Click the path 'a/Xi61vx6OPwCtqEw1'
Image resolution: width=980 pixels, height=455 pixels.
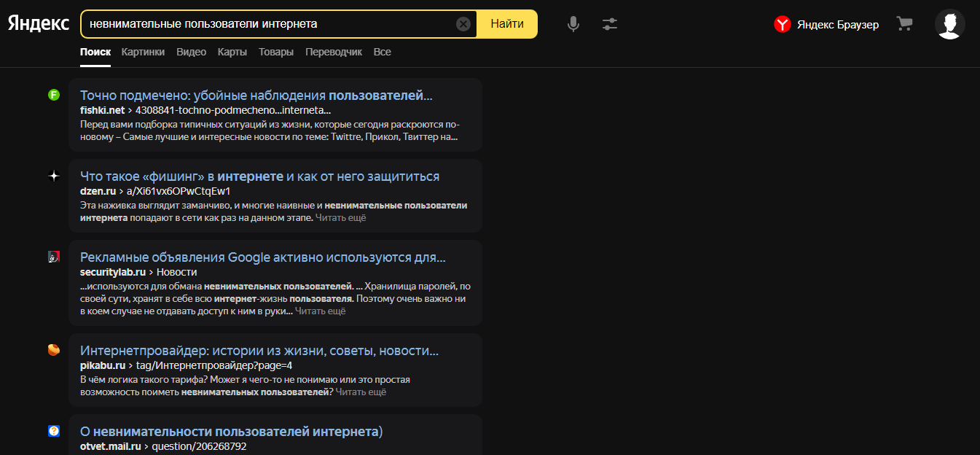click(x=179, y=192)
